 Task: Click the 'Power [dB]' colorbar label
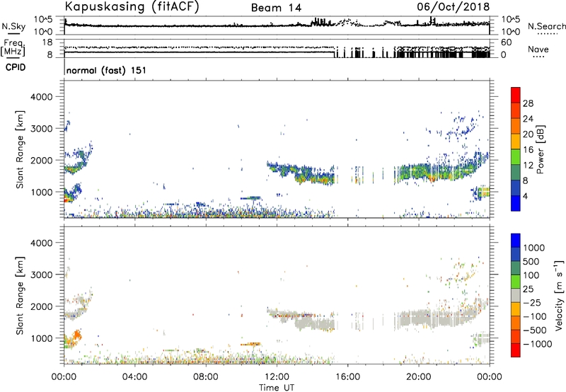(x=540, y=149)
